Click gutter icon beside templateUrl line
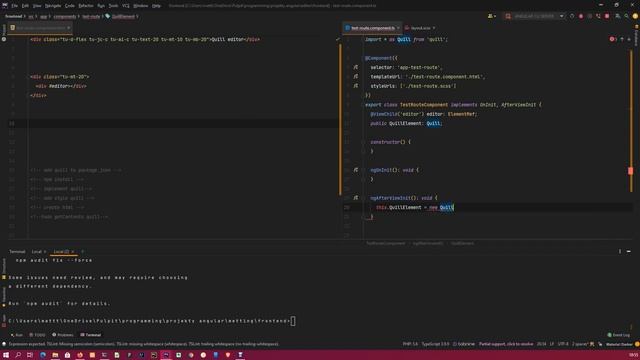The height and width of the screenshot is (360, 640). pyautogui.click(x=356, y=76)
